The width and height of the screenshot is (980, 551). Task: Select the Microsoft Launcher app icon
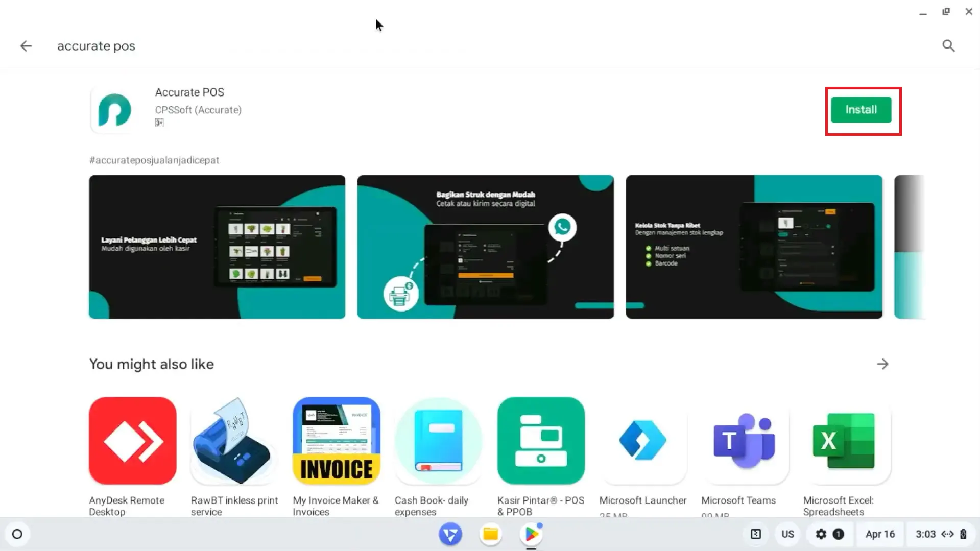point(643,440)
